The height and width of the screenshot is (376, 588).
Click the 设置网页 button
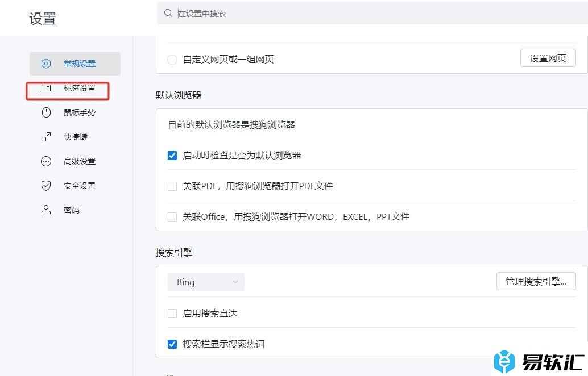(x=548, y=58)
